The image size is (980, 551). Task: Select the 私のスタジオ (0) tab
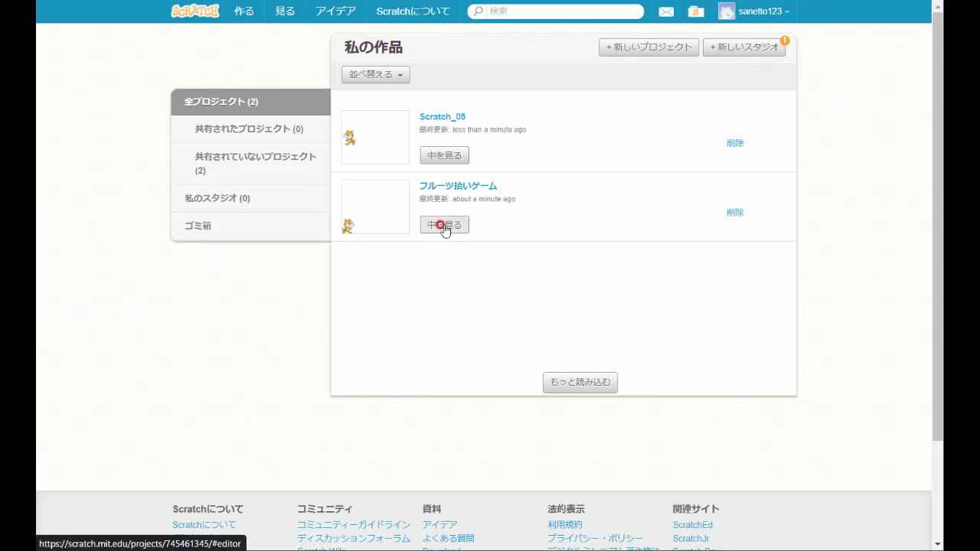pos(250,198)
